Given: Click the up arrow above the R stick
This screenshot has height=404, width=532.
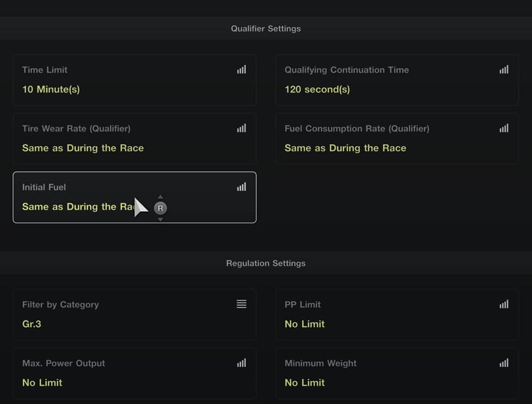Looking at the screenshot, I should pyautogui.click(x=161, y=197).
